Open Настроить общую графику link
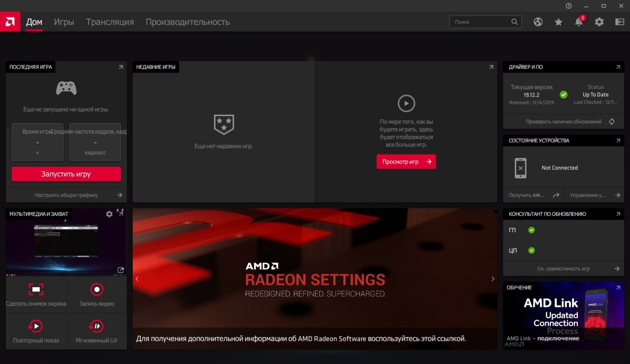Screen dimensions: 630x364 tap(66, 195)
